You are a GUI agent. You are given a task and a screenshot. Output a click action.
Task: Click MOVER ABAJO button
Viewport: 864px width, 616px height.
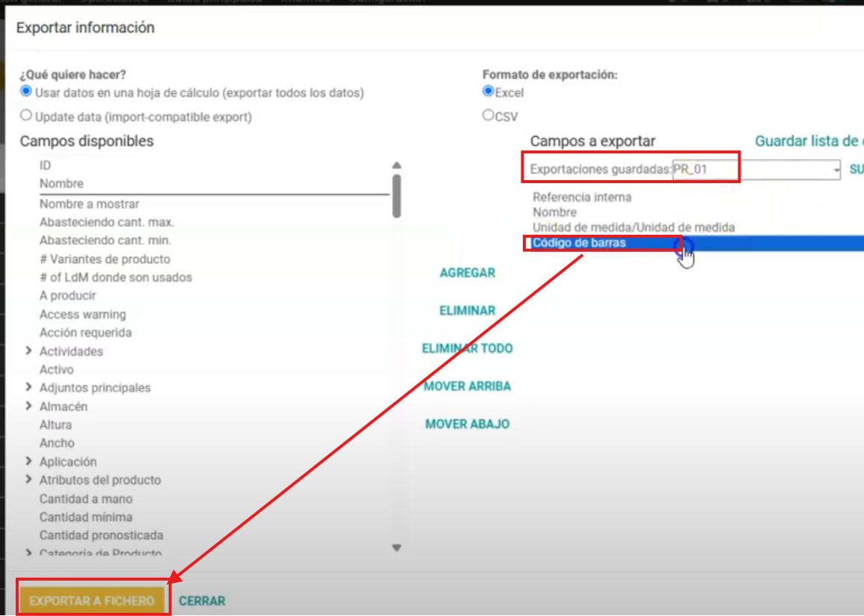pos(467,424)
